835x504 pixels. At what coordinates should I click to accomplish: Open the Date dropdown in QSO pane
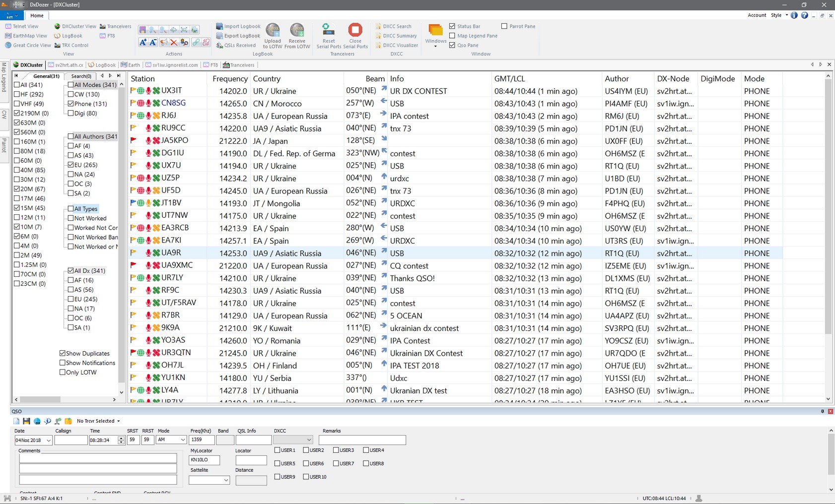tap(49, 441)
